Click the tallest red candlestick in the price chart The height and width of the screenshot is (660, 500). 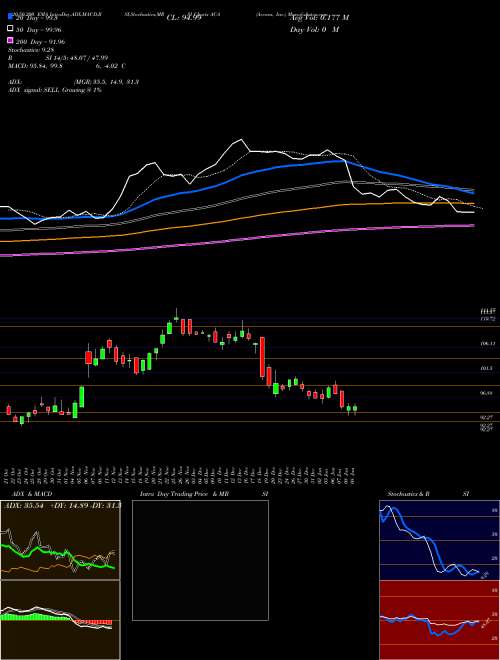click(262, 357)
